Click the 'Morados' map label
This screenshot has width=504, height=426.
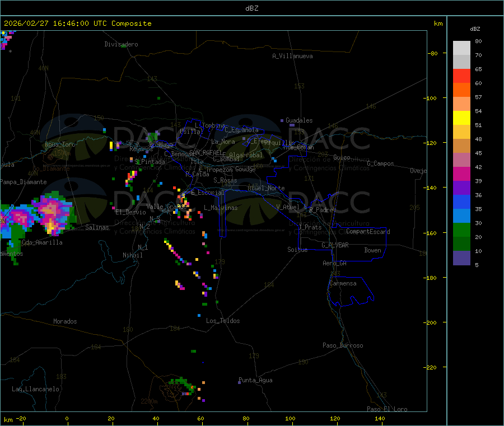click(x=65, y=321)
